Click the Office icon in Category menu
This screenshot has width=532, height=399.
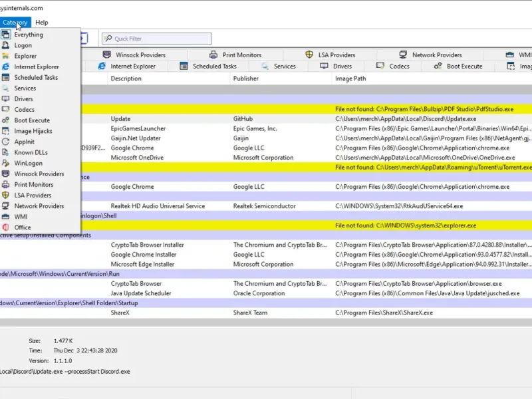[6, 227]
